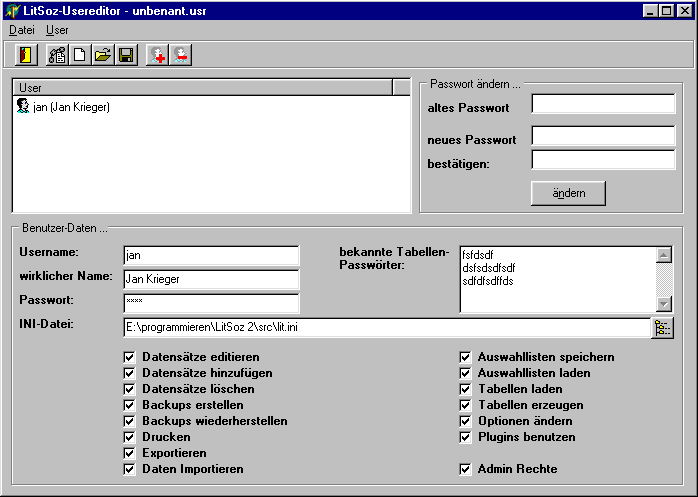Minimize the LitSoz-Usereditor window
698x497 pixels.
tap(650, 11)
